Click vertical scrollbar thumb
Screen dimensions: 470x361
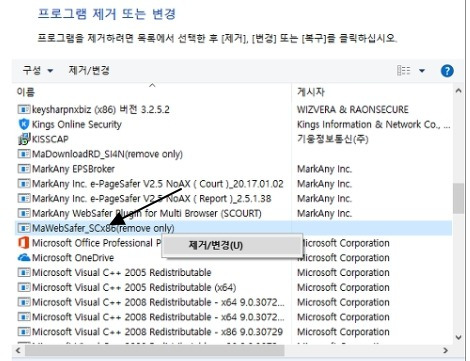pyautogui.click(x=458, y=198)
